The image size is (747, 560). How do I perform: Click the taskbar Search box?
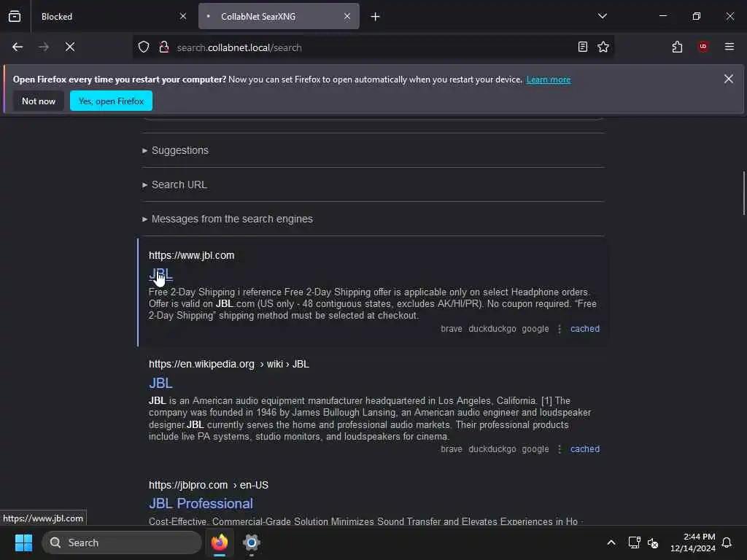pos(122,542)
